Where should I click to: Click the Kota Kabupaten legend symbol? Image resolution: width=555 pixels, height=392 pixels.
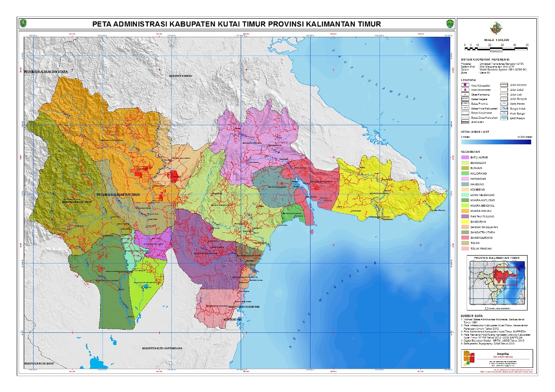point(465,85)
